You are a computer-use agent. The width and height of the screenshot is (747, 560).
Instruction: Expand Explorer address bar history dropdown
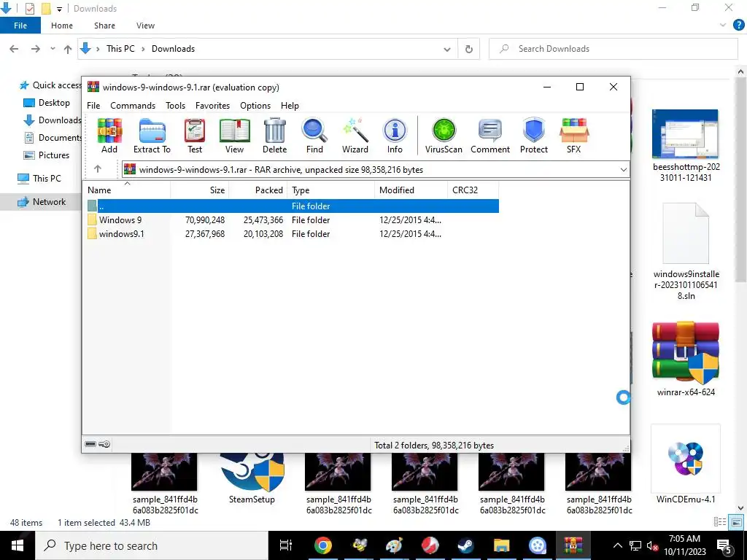[x=447, y=49]
